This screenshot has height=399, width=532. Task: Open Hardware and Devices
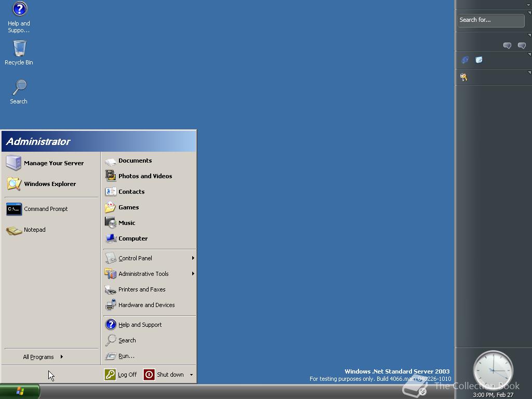click(x=149, y=305)
